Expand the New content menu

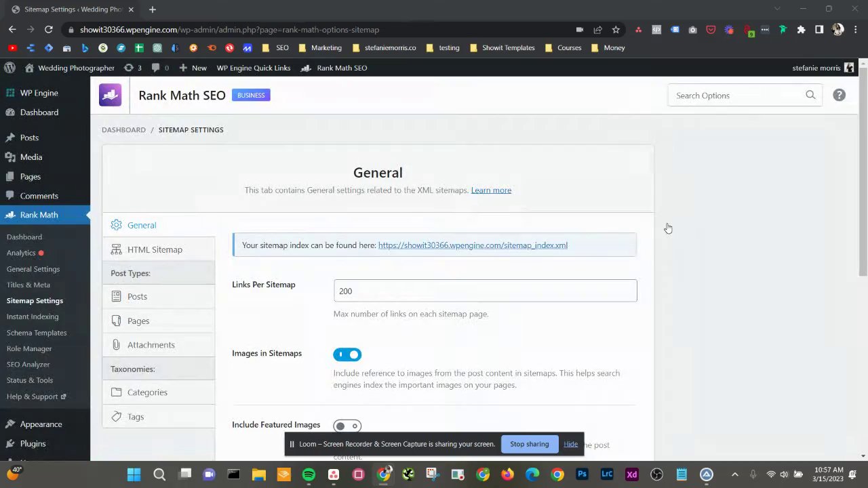point(193,68)
